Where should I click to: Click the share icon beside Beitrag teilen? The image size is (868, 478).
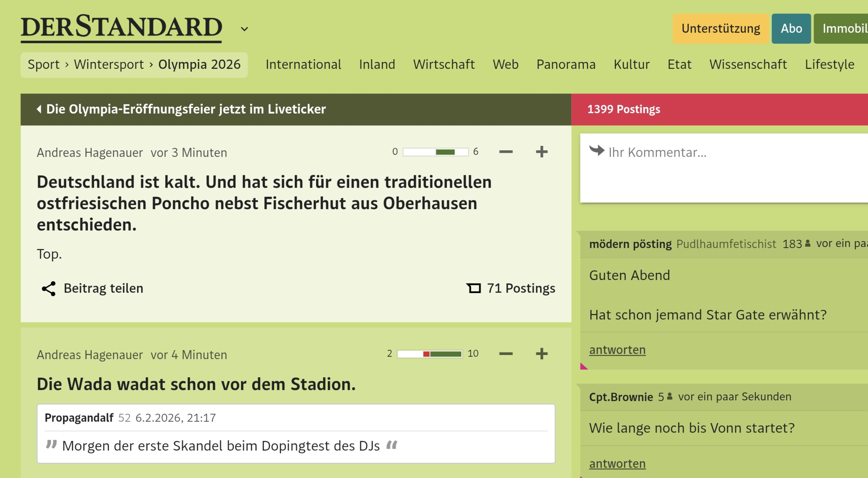click(49, 289)
